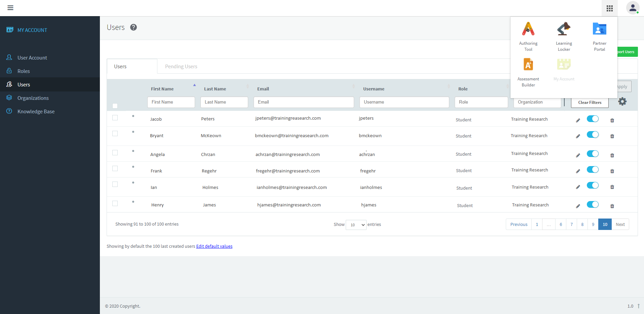Viewport: 644px width, 314px height.
Task: Click the Role filter field
Action: tap(481, 102)
